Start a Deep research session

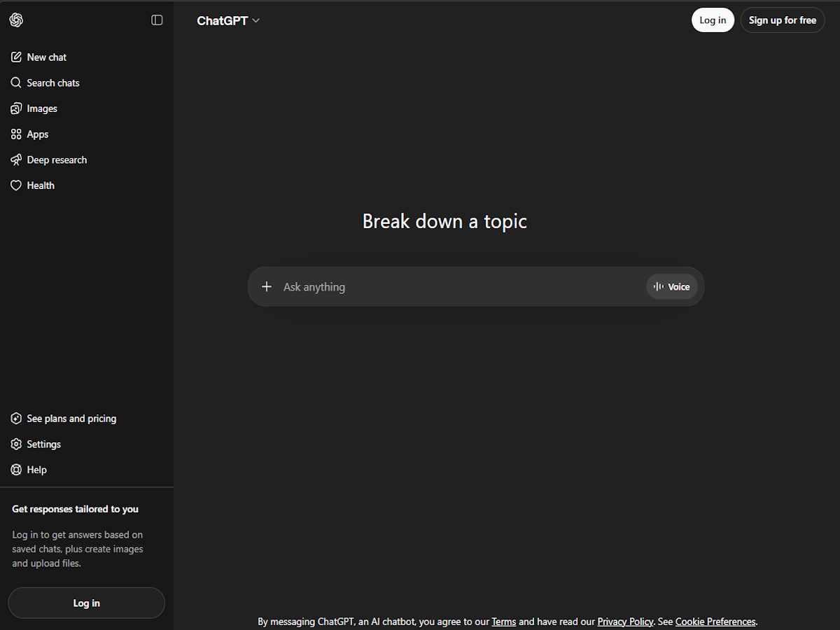tap(57, 160)
